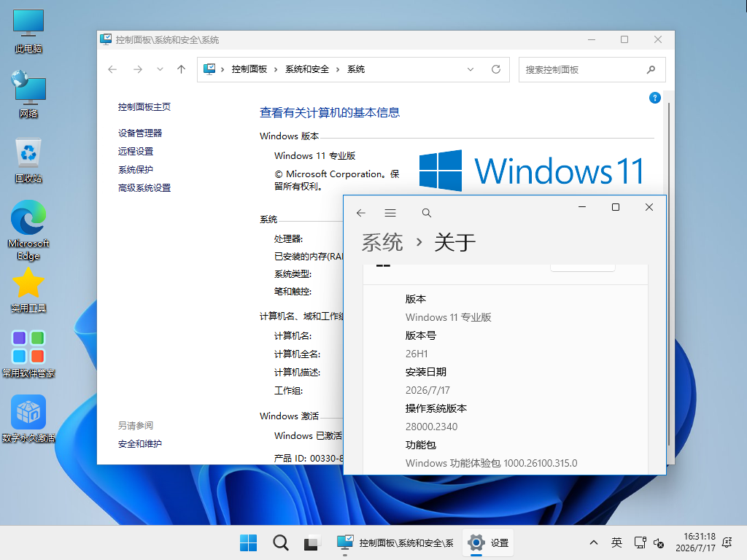Open the 此电脑 desktop icon
The width and height of the screenshot is (747, 560).
[28, 31]
